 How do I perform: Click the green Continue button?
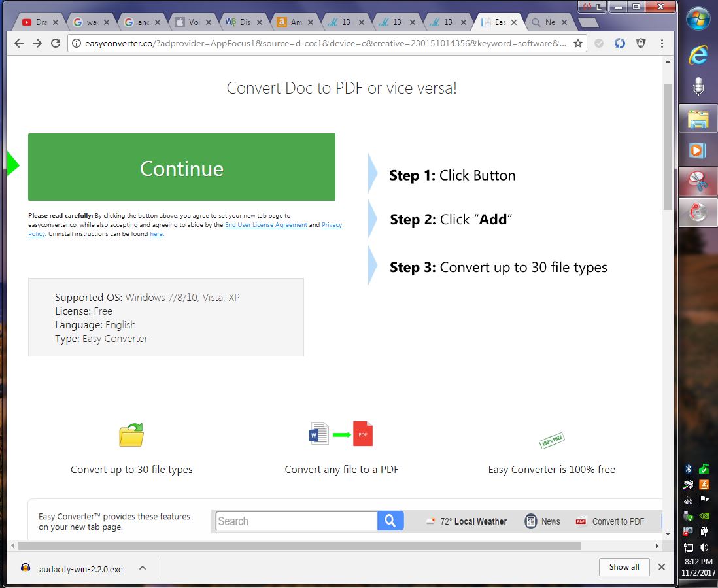(182, 167)
